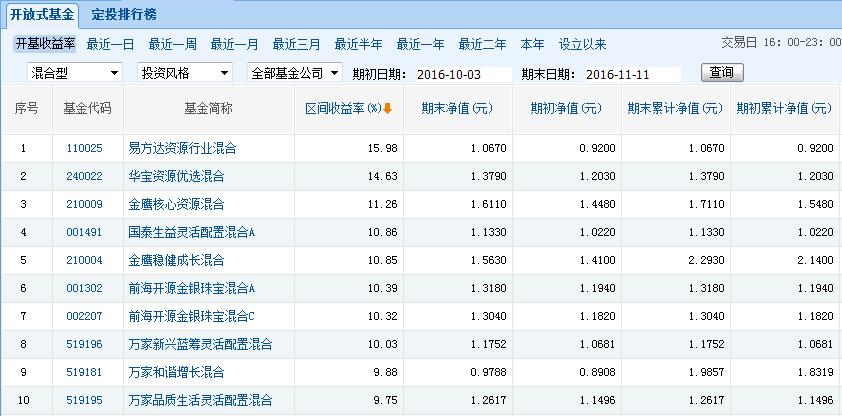Select the 最近三月 period filter
842x416 pixels.
(296, 45)
